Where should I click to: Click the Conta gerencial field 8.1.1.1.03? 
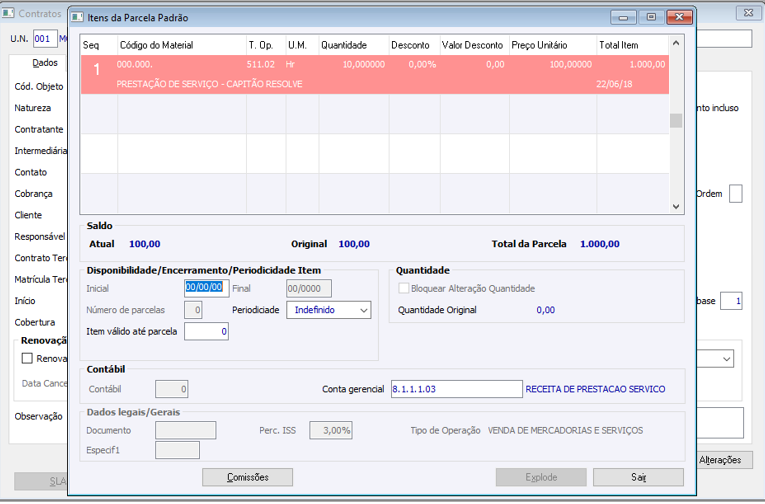pyautogui.click(x=457, y=389)
